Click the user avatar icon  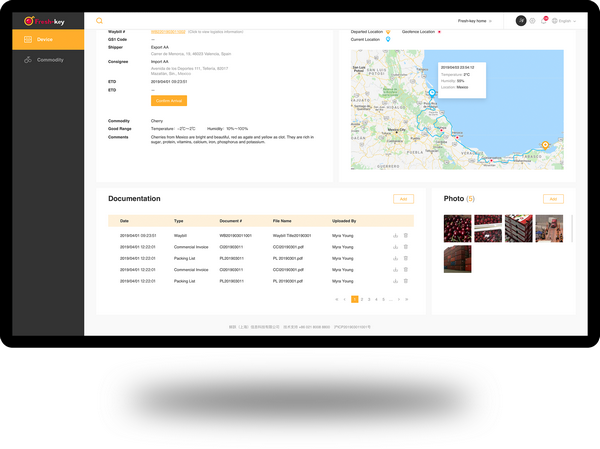[521, 20]
